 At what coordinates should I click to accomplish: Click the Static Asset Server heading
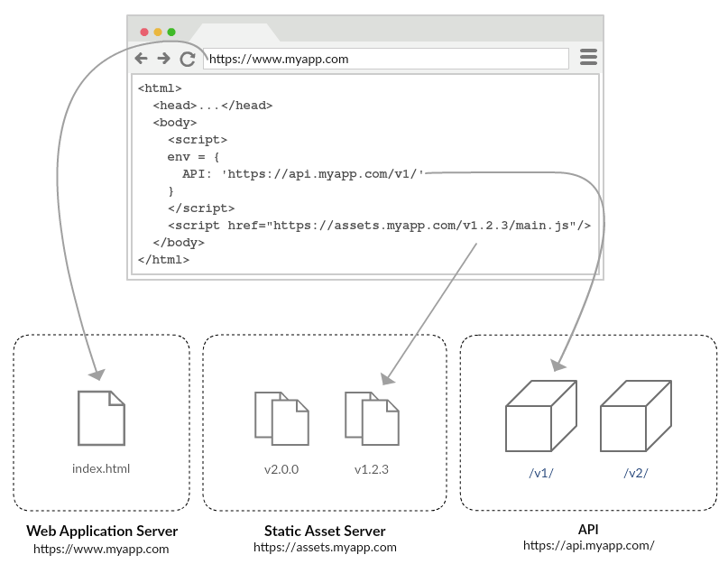[x=325, y=531]
